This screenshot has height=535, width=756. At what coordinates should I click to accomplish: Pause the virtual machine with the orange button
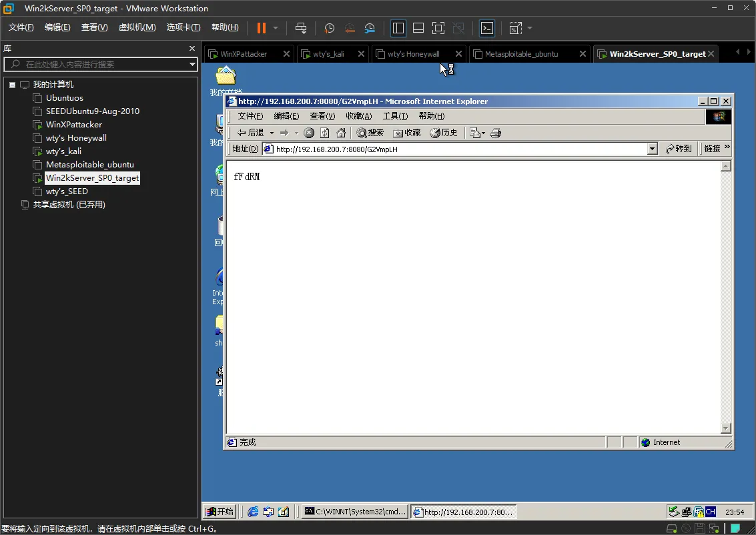coord(262,28)
